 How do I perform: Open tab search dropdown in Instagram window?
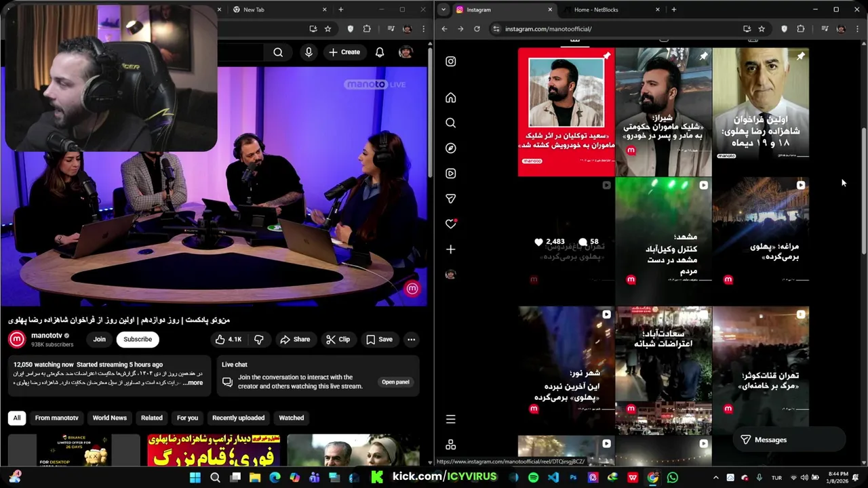coord(443,9)
